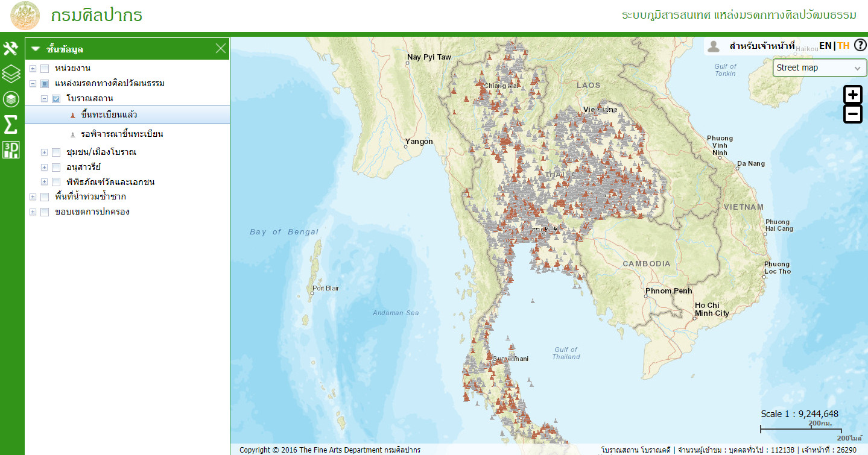Tick the ขอบเขตการปกครอง checkbox
868x455 pixels.
pos(45,212)
